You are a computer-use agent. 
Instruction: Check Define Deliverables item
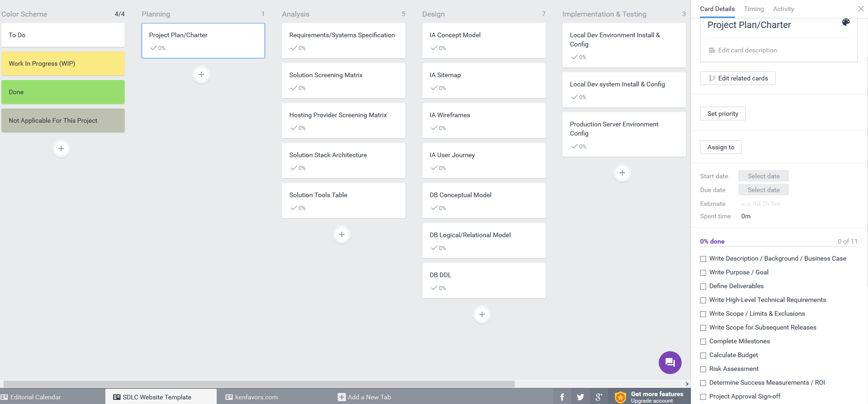[x=703, y=286]
